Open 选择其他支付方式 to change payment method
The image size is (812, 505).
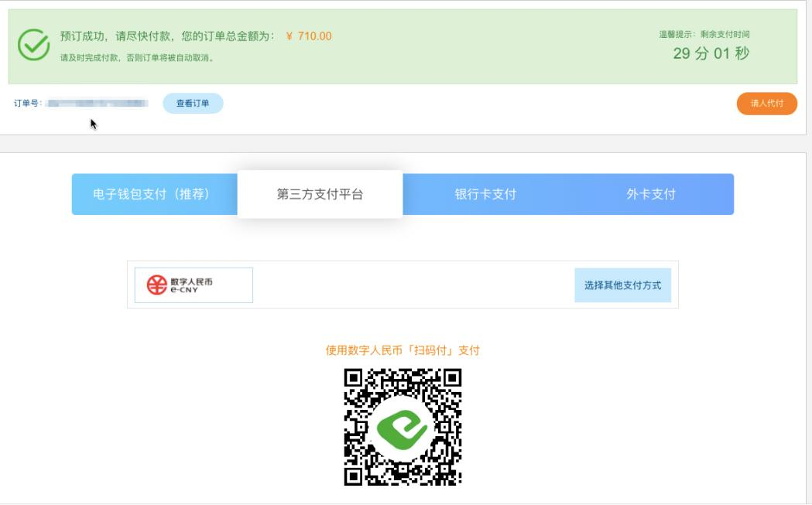[x=622, y=285]
